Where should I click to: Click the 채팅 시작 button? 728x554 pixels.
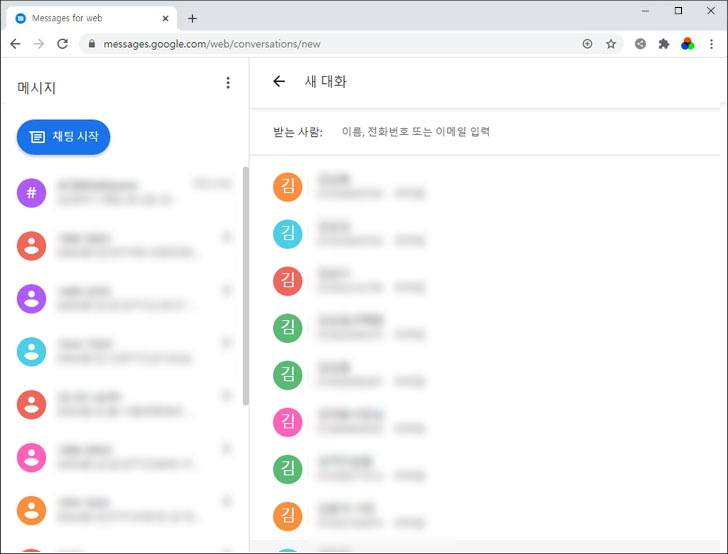(x=64, y=137)
